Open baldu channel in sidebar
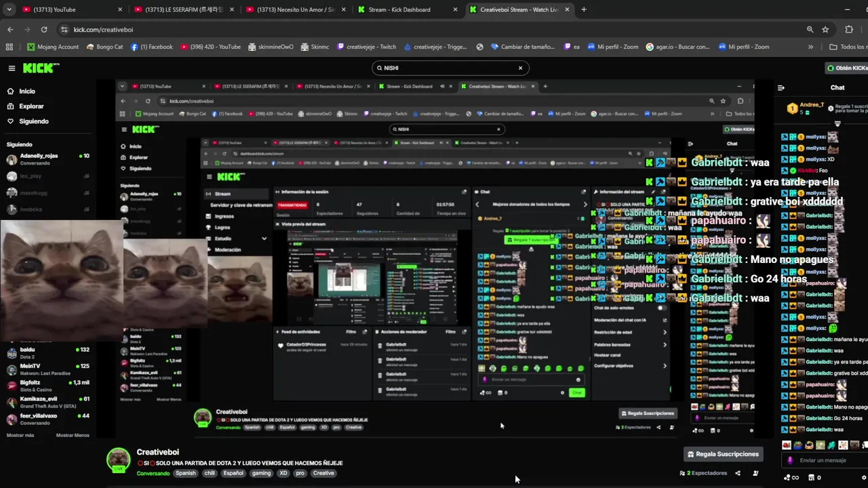Screen dimensions: 868x488 pos(47,353)
